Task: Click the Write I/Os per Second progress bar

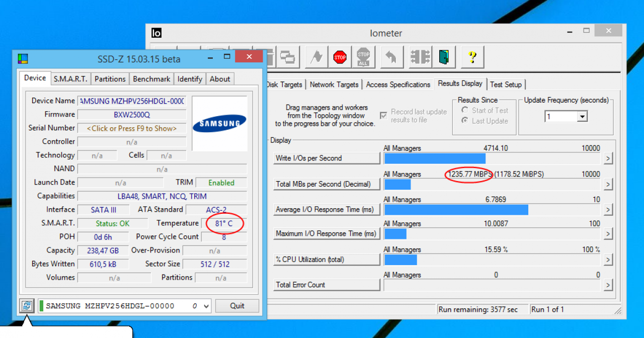Action: tap(493, 159)
